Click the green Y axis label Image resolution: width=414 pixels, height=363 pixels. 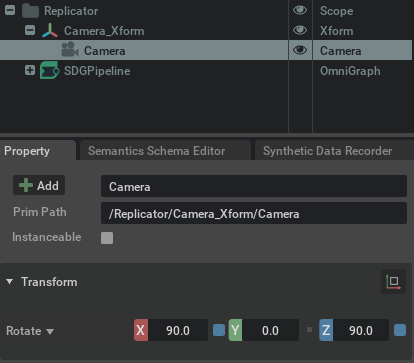(x=235, y=330)
